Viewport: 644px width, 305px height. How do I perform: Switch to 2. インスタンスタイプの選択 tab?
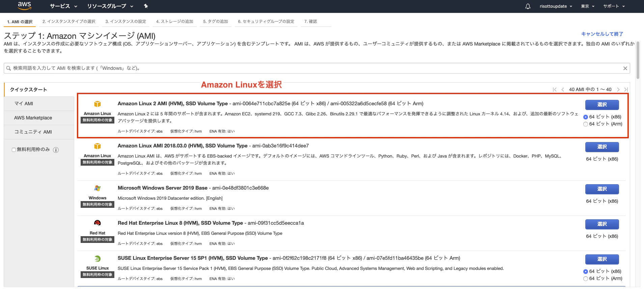click(69, 21)
